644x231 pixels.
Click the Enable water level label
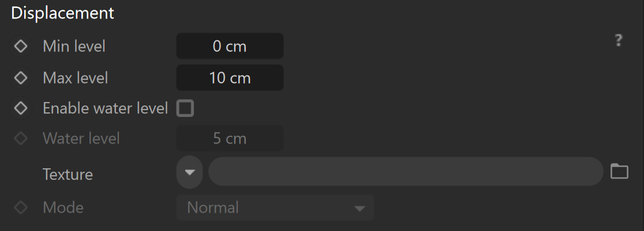coord(106,108)
